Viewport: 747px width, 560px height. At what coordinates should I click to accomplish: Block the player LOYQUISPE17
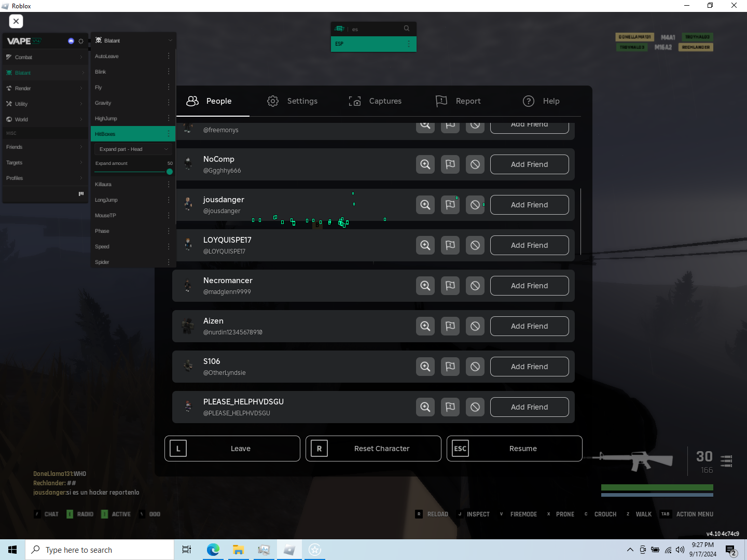pos(475,245)
